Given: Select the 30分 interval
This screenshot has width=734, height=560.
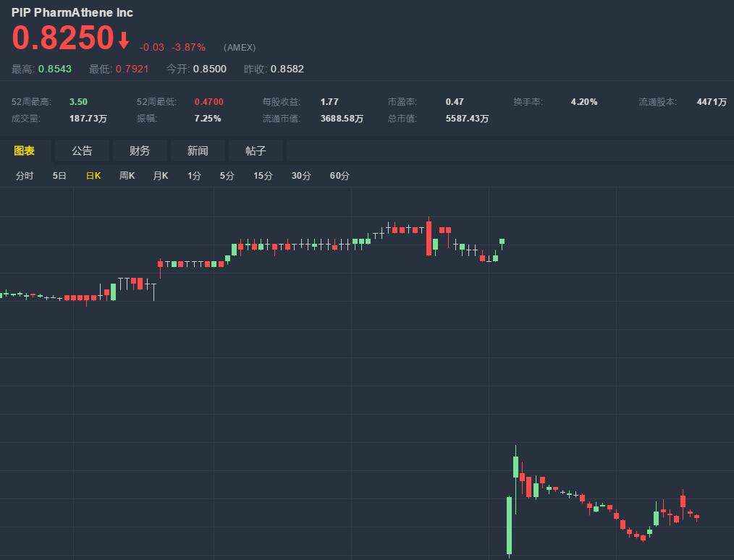Looking at the screenshot, I should click(x=301, y=176).
